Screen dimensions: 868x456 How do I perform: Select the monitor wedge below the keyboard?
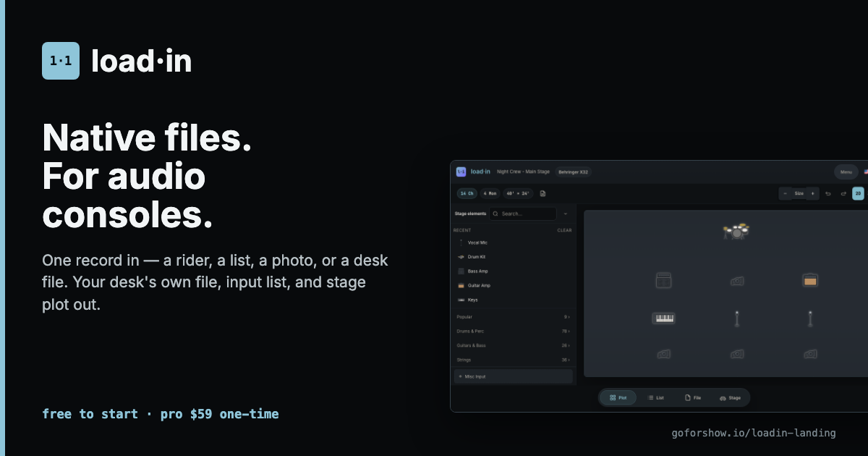click(x=663, y=354)
